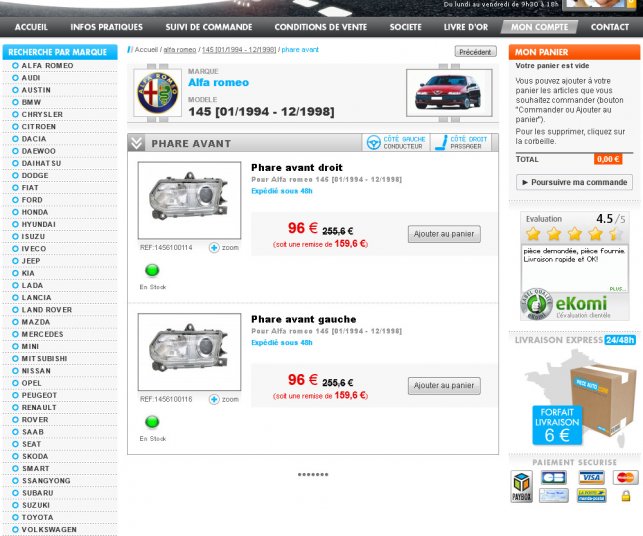Open CONDITIONS DE VENTE page
Image resolution: width=643 pixels, height=536 pixels.
(321, 27)
